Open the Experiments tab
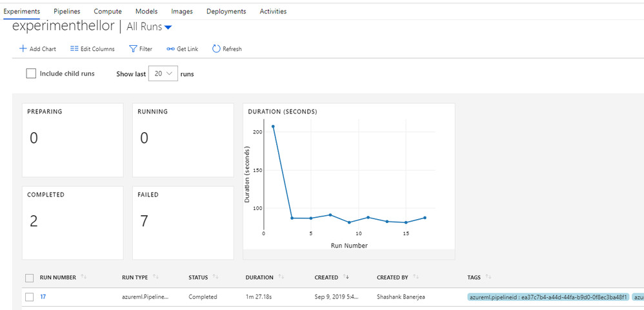The height and width of the screenshot is (310, 644). click(x=22, y=12)
